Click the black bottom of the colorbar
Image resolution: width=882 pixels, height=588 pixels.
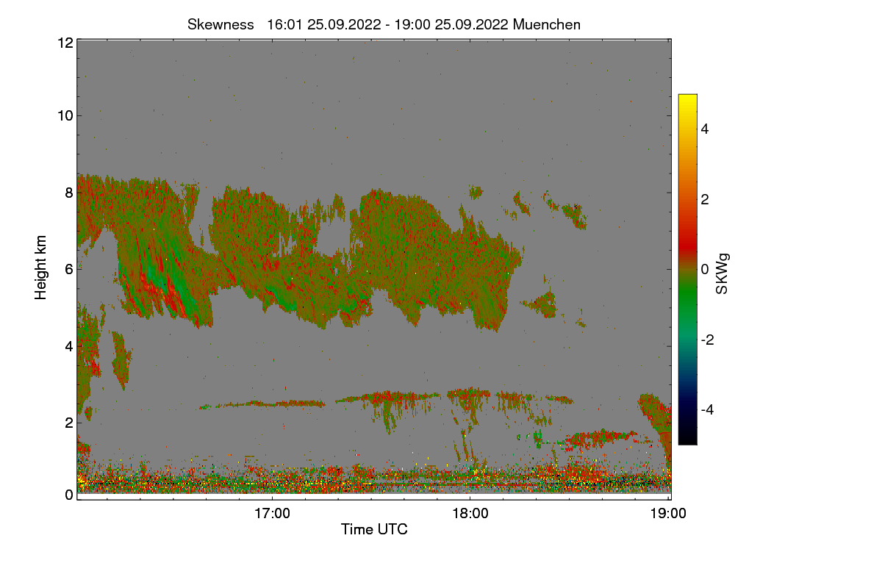pos(687,437)
